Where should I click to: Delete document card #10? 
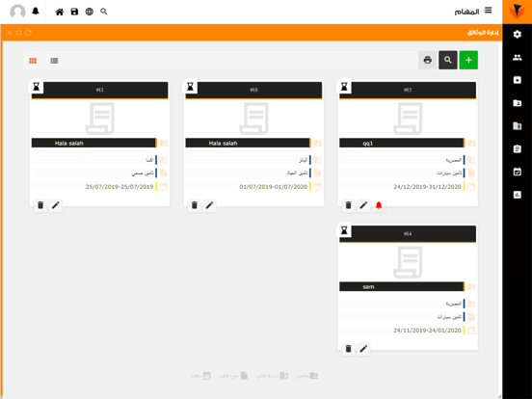click(x=195, y=205)
